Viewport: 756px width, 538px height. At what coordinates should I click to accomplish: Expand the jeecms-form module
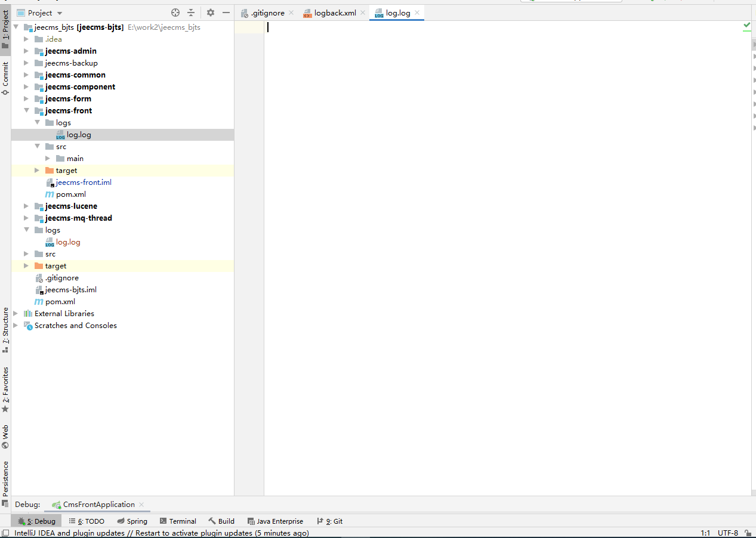coord(26,99)
